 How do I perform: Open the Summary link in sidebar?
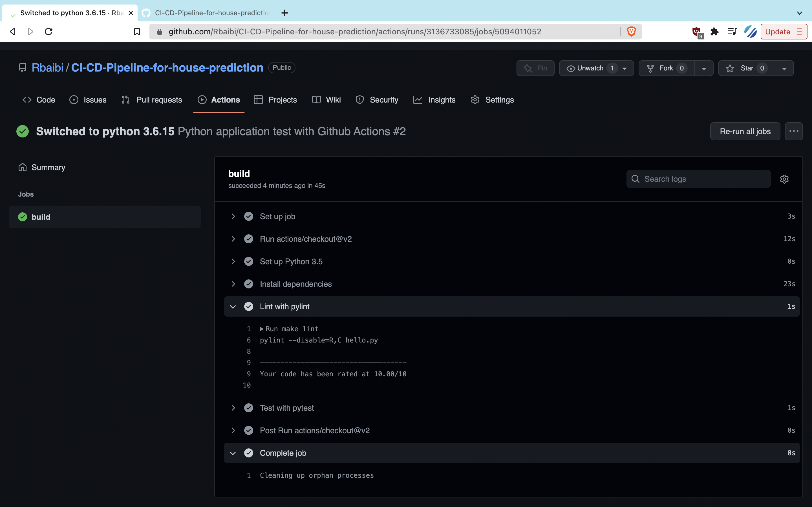point(48,167)
